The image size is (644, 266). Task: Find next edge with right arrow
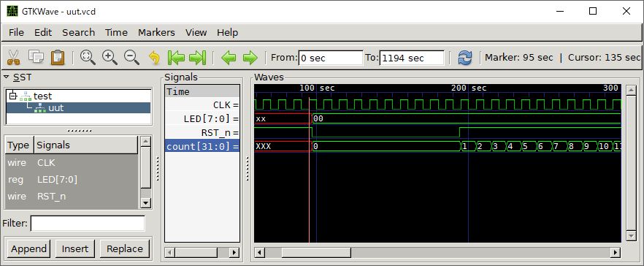pyautogui.click(x=250, y=58)
